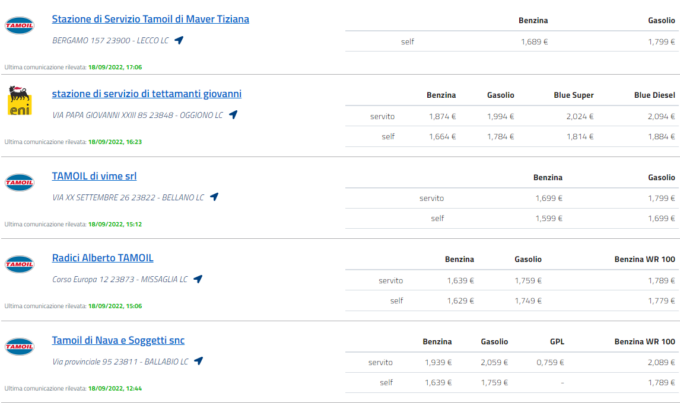The width and height of the screenshot is (680, 403).
Task: Click the eni logo icon
Action: point(19,102)
